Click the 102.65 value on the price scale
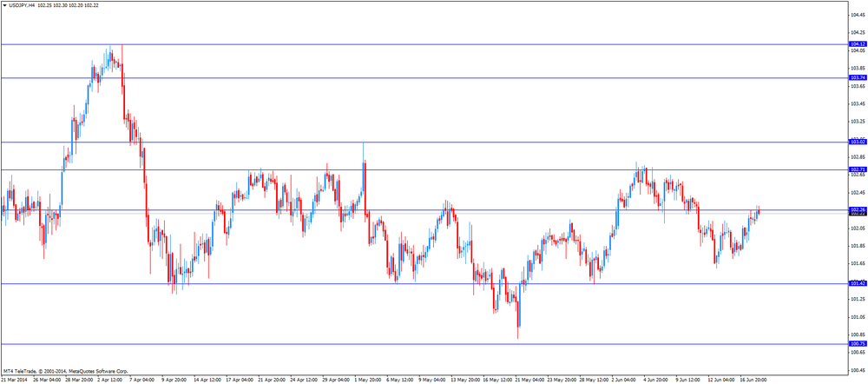Screen dimensions: 868x384 click(x=858, y=175)
